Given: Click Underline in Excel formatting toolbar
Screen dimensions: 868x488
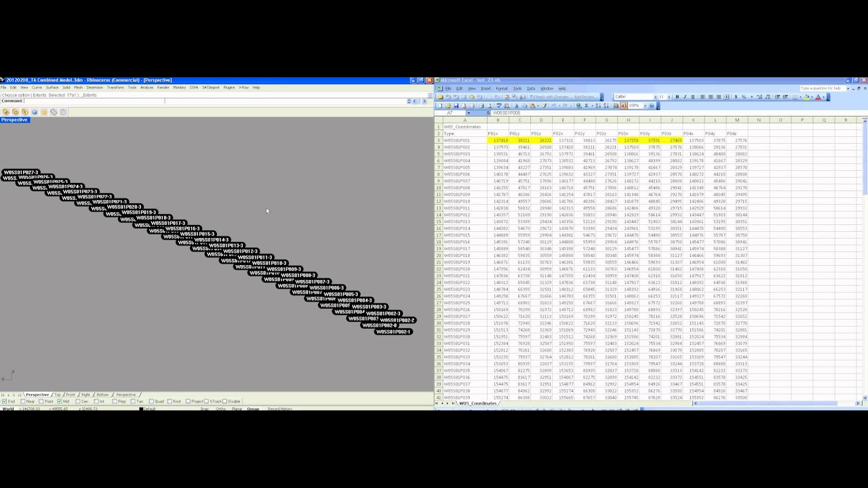Looking at the screenshot, I should point(693,97).
